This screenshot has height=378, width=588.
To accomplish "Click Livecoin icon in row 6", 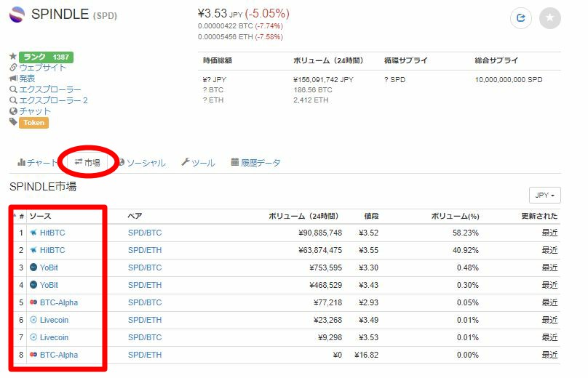I will 33,320.
